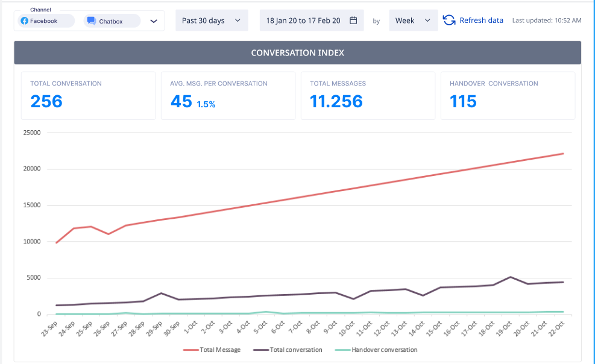Click the calendar icon in date range

[353, 20]
